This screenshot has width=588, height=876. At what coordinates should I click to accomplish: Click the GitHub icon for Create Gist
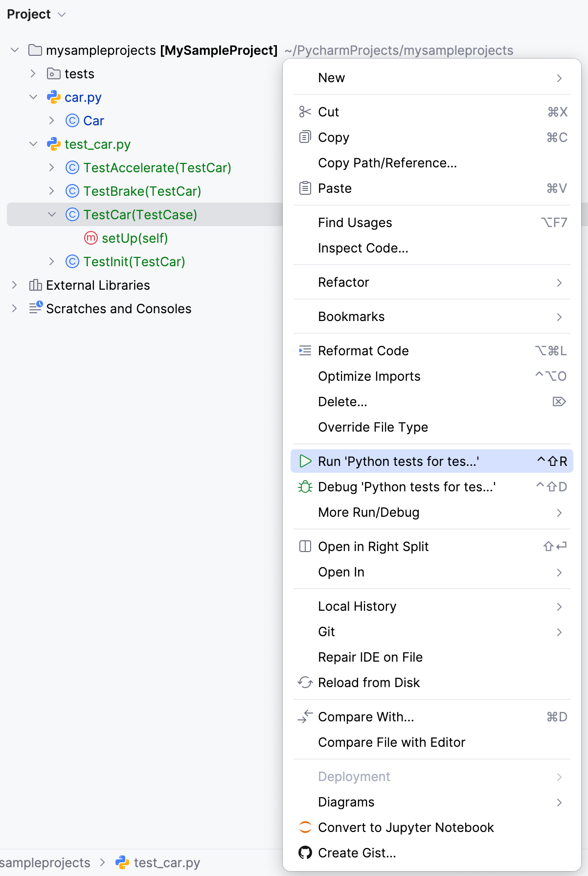pyautogui.click(x=305, y=853)
